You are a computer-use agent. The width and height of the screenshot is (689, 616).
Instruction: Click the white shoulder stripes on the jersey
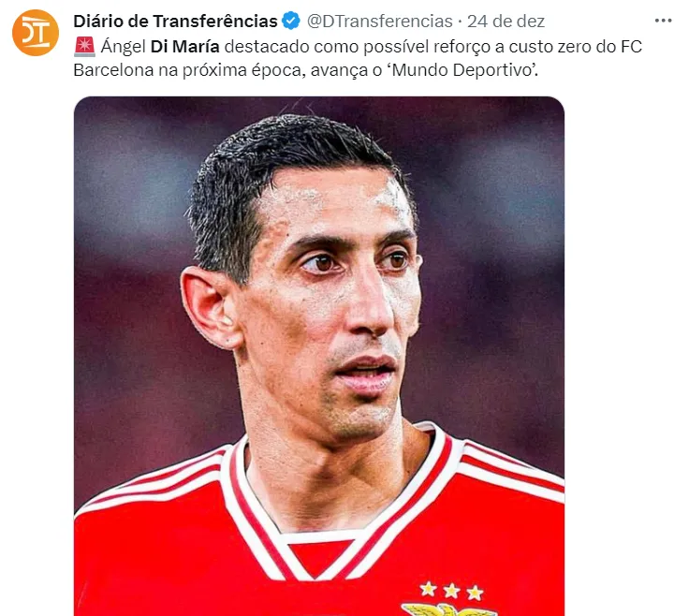513,471
